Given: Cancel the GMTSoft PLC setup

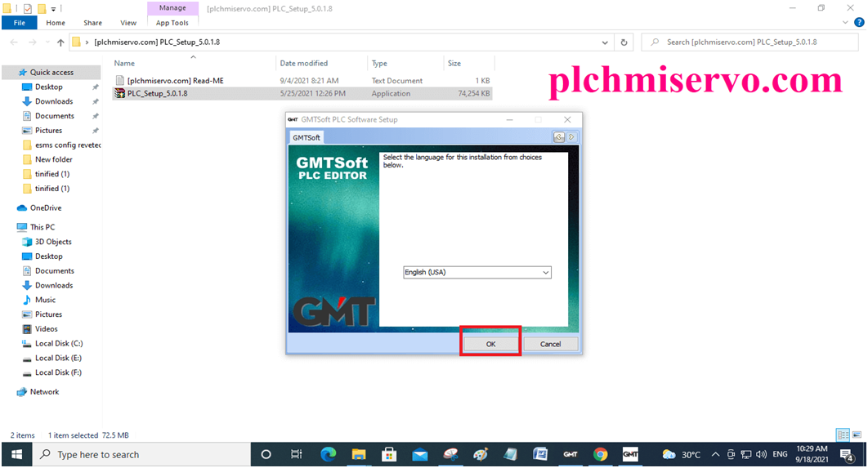Looking at the screenshot, I should (x=550, y=344).
